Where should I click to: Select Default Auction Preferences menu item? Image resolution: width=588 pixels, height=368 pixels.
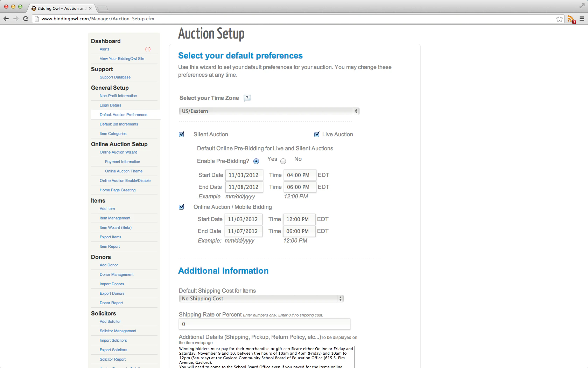tap(124, 115)
